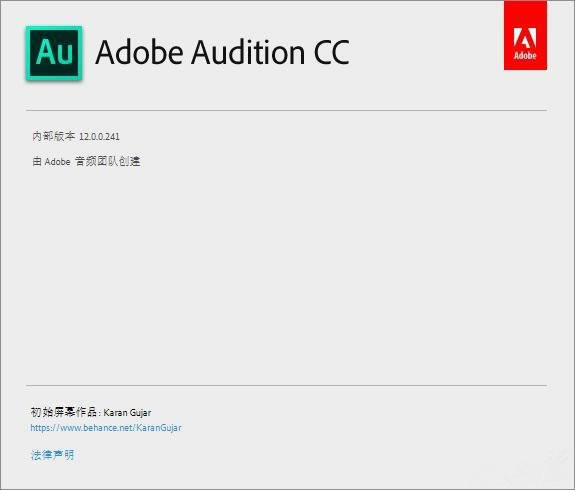
Task: Click the CC letters in the title
Action: [331, 53]
